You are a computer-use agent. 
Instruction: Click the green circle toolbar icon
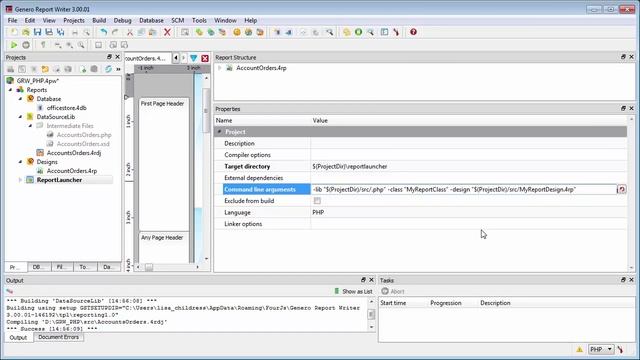click(x=358, y=32)
